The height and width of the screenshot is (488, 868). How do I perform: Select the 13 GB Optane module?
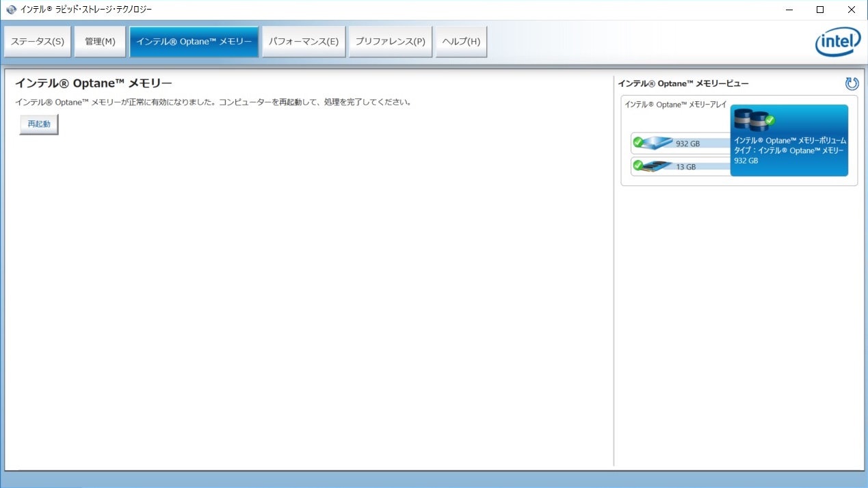pyautogui.click(x=681, y=166)
